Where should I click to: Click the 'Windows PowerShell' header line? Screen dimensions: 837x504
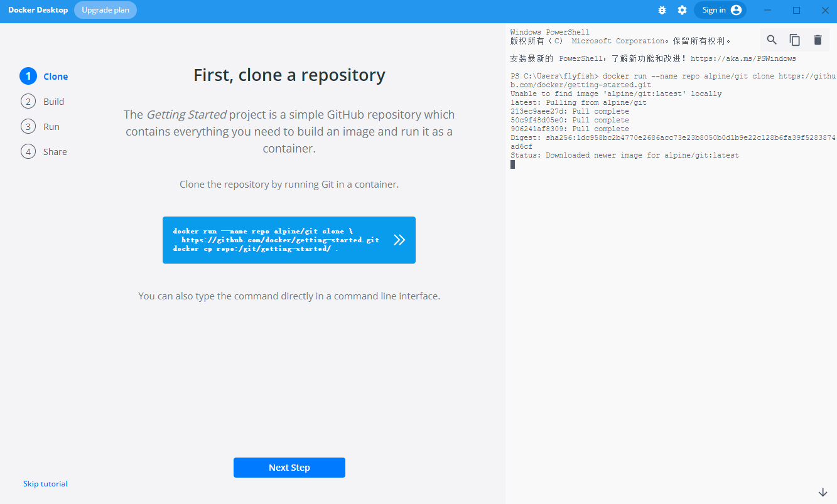pyautogui.click(x=550, y=32)
